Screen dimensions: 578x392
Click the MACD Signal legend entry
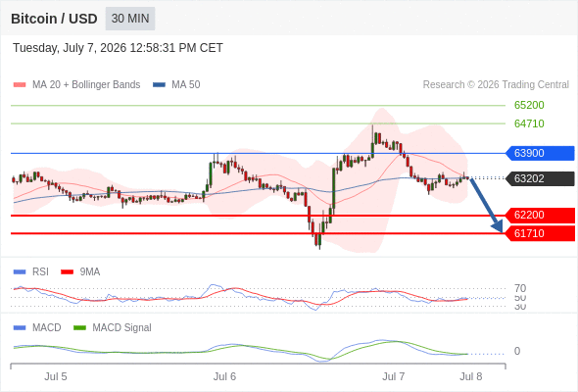click(113, 327)
